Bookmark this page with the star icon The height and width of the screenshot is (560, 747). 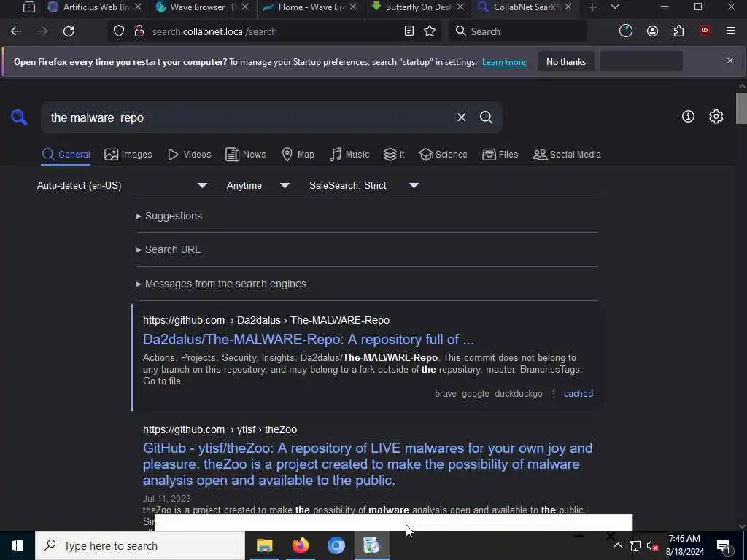tap(430, 31)
